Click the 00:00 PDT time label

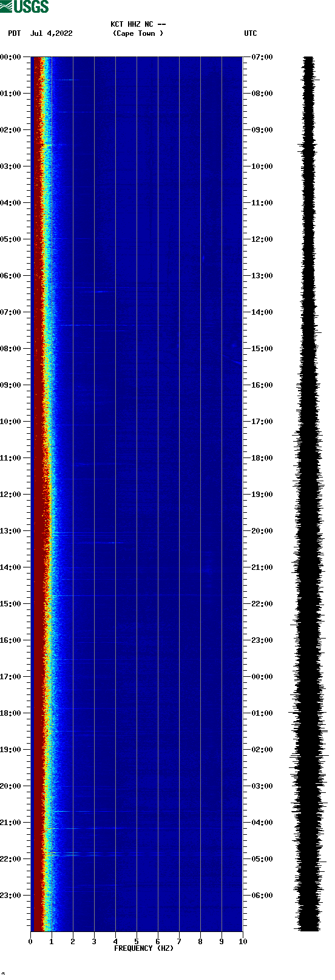pos(11,57)
